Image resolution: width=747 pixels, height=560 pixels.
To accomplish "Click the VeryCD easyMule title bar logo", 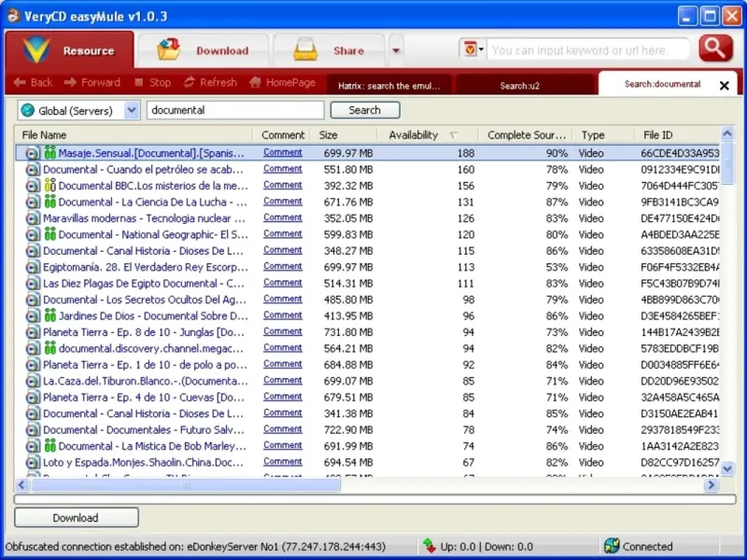I will 13,16.
